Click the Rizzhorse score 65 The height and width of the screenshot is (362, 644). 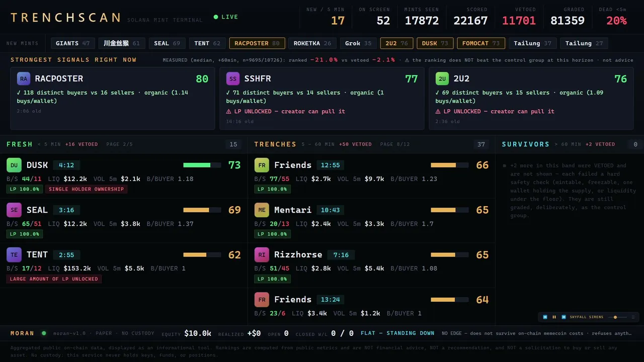[x=482, y=255]
